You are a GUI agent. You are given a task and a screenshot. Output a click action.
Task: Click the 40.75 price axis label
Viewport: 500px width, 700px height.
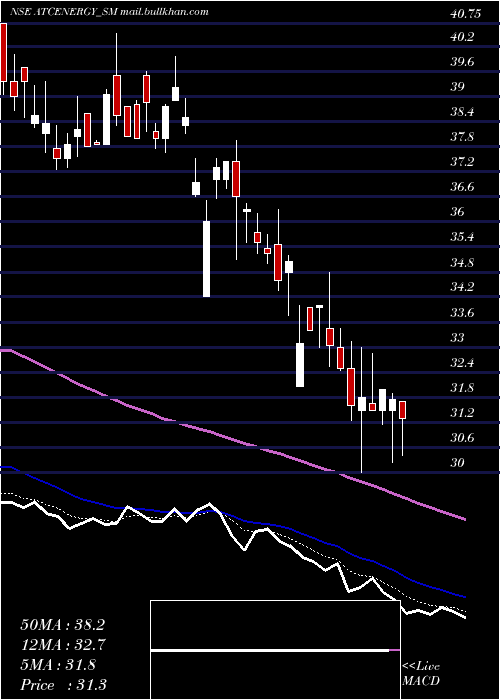[x=466, y=14]
